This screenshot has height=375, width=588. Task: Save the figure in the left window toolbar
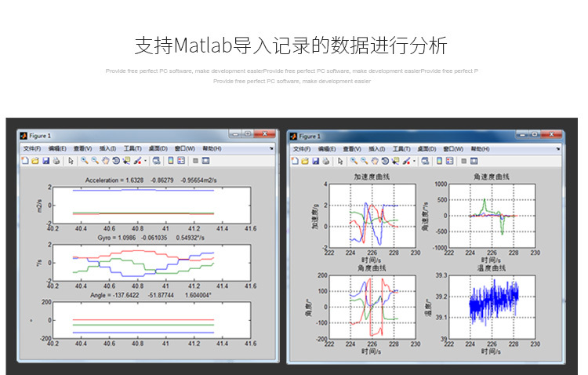(x=45, y=161)
